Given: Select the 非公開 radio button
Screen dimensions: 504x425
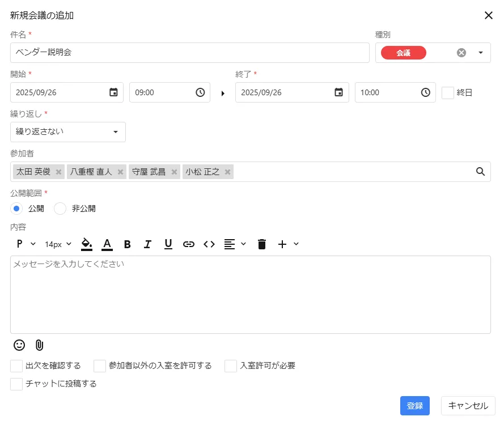Looking at the screenshot, I should 60,209.
